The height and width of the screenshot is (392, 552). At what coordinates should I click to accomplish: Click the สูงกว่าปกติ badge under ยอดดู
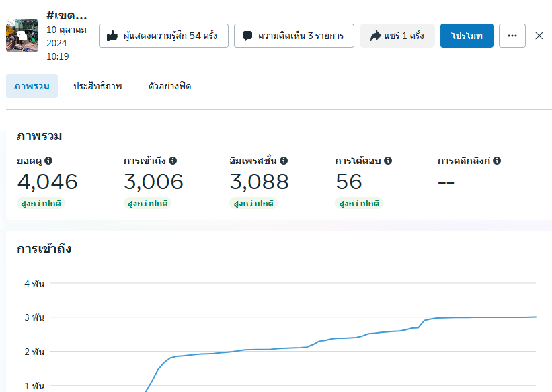pyautogui.click(x=41, y=203)
